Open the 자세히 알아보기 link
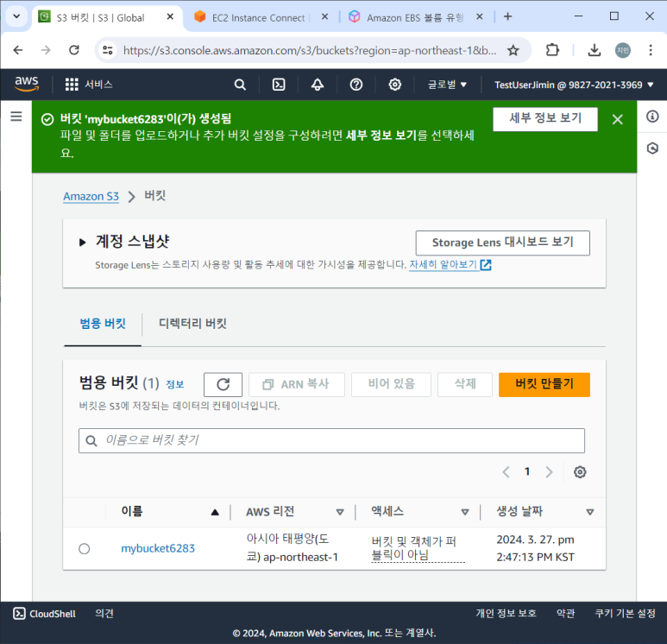 [x=450, y=265]
